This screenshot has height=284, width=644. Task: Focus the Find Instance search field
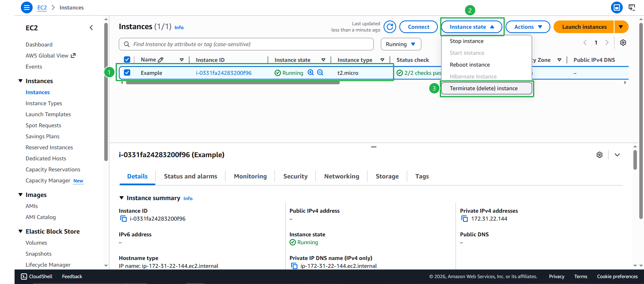coord(246,44)
